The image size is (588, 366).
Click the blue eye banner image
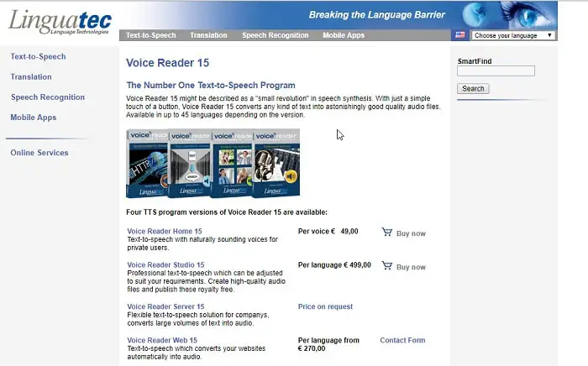point(528,15)
